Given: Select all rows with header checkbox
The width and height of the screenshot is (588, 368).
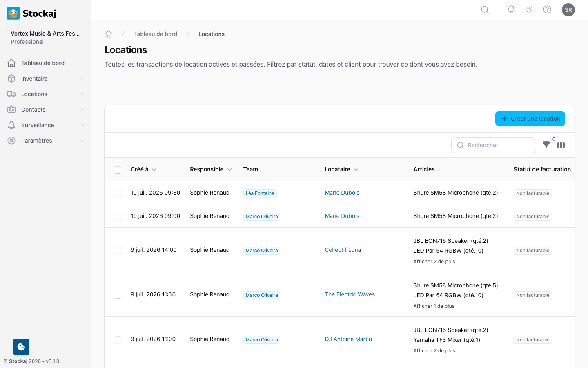Looking at the screenshot, I should [118, 170].
